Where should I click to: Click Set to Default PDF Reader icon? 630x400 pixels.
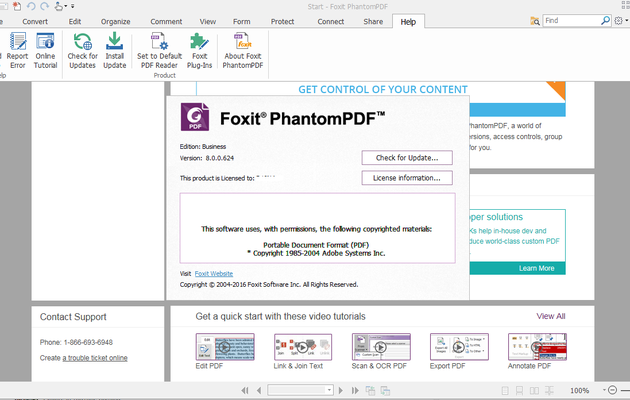tap(159, 50)
